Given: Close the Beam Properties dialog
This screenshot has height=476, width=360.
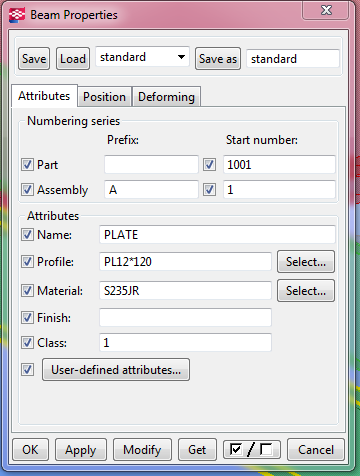Looking at the screenshot, I should pyautogui.click(x=326, y=10).
